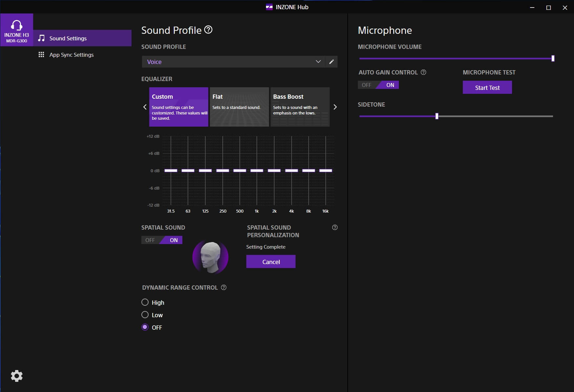Open the Sound Profile help icon
The width and height of the screenshot is (574, 392).
208,30
